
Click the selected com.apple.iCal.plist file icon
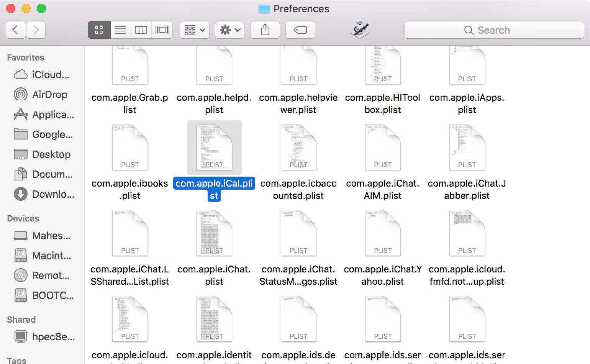click(x=214, y=147)
